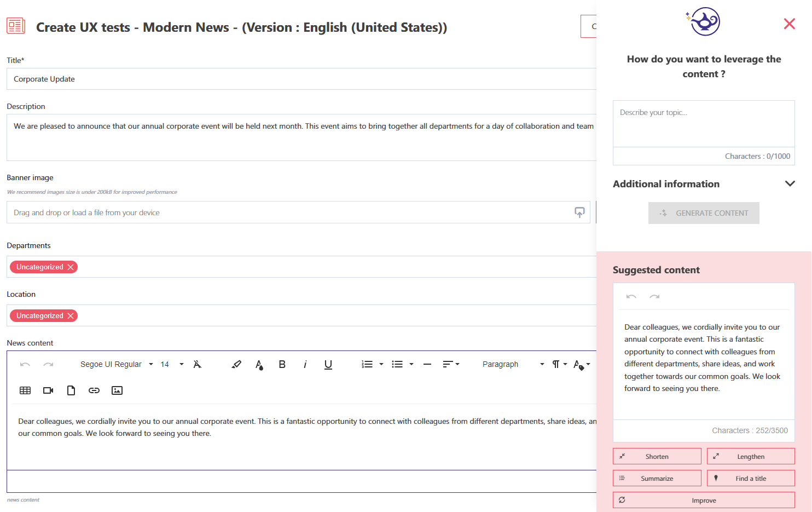812x512 pixels.
Task: Open the Paragraph format dropdown
Action: click(513, 364)
